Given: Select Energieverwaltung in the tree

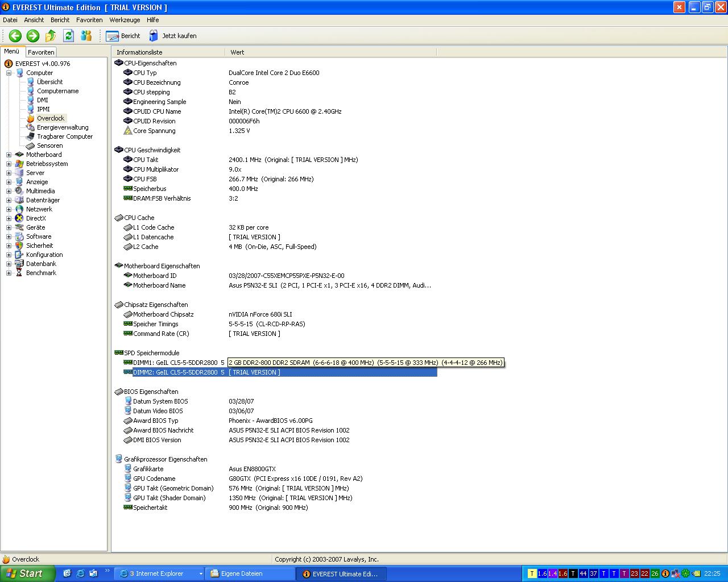Looking at the screenshot, I should coord(63,127).
